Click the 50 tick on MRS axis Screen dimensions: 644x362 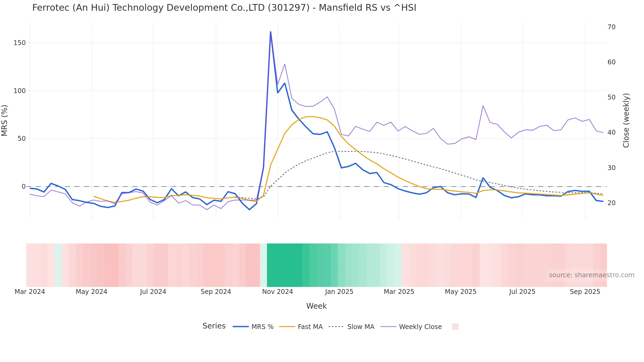[x=22, y=139]
